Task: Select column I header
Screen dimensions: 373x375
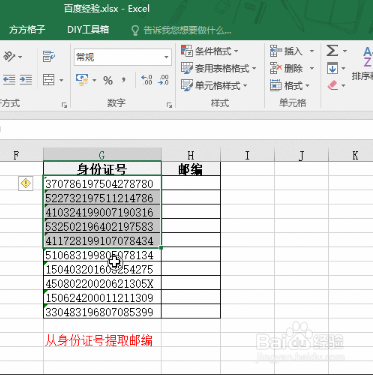Action: pos(247,155)
